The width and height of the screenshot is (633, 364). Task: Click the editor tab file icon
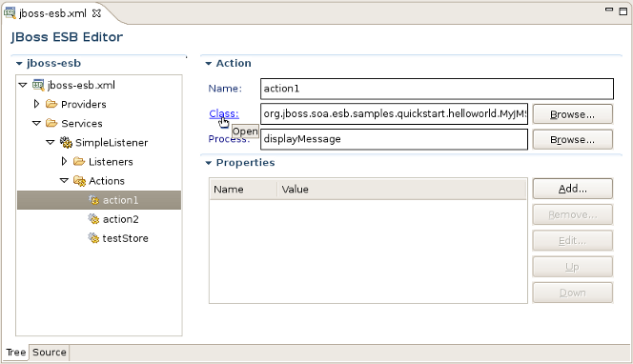point(10,13)
